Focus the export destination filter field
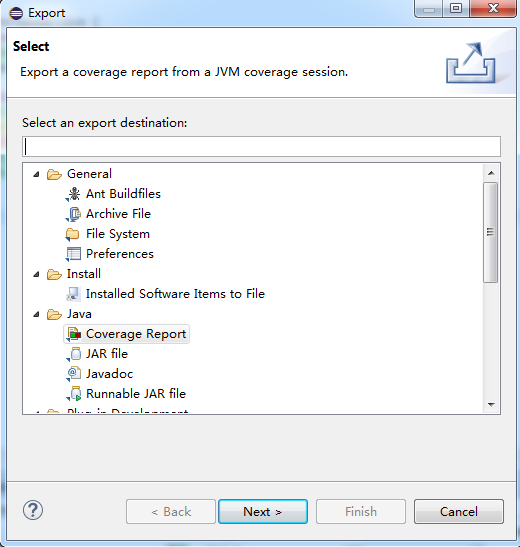 tap(262, 147)
